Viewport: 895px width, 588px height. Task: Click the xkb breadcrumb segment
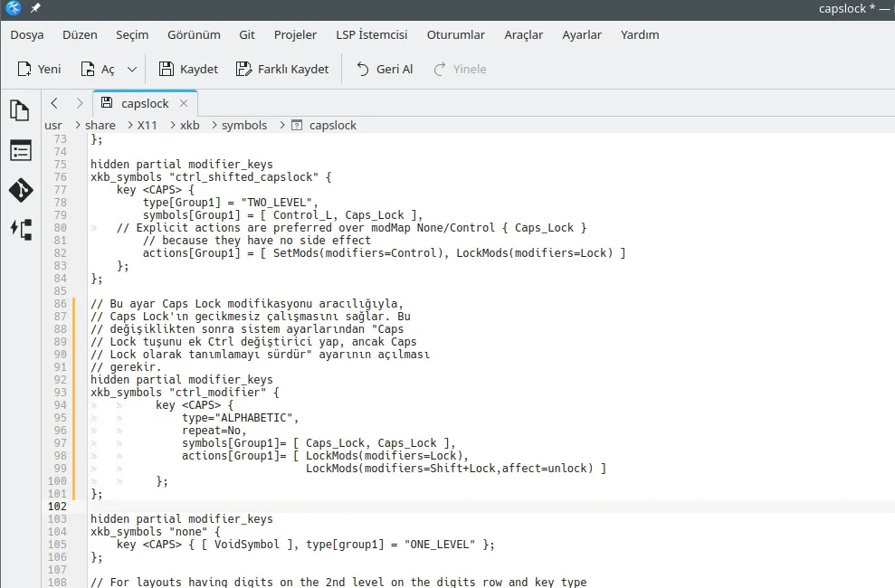click(x=189, y=126)
